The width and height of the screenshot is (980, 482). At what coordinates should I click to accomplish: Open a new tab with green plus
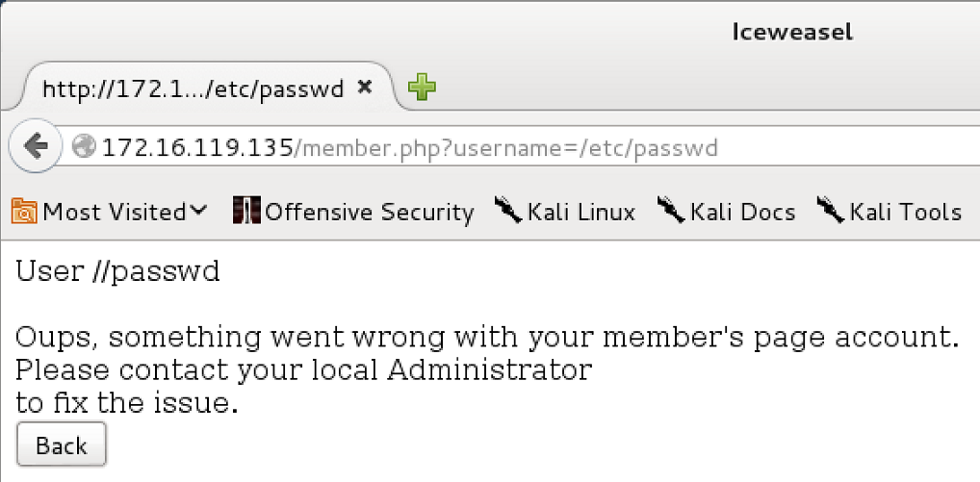coord(422,88)
